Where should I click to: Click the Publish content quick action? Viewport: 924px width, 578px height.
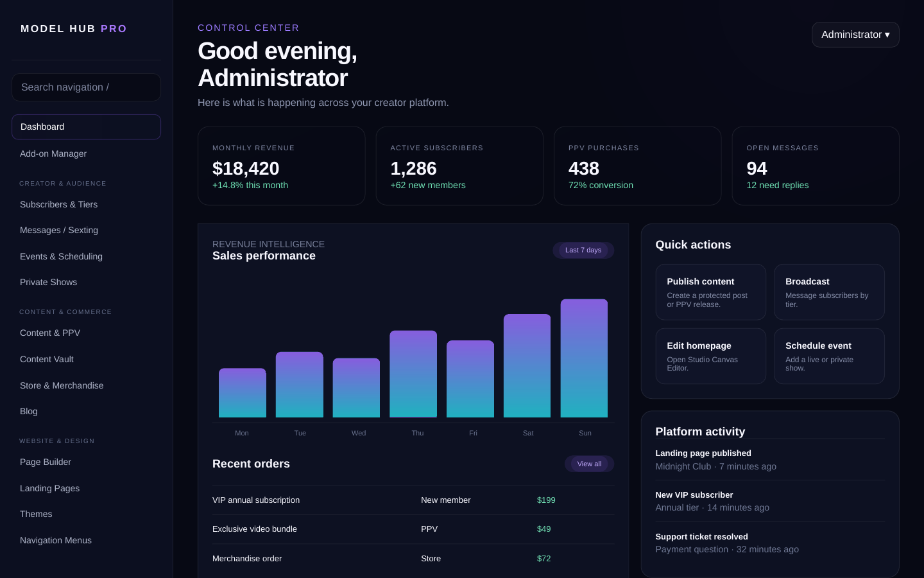(711, 292)
